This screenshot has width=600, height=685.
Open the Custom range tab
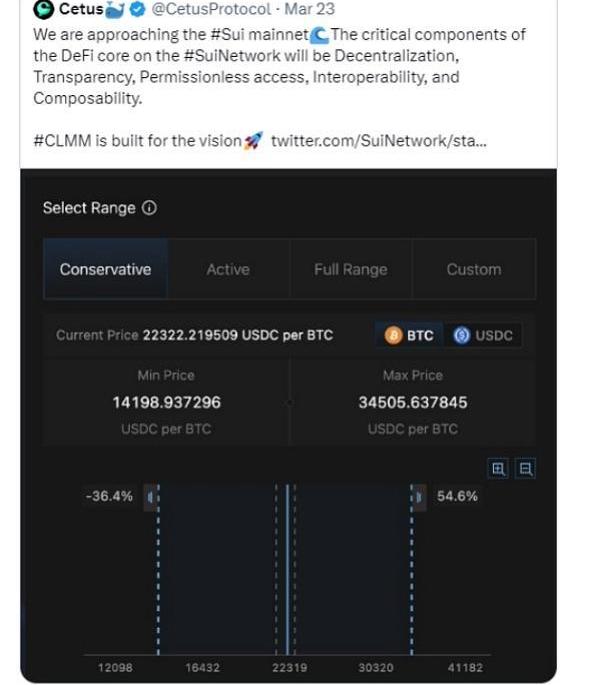point(474,269)
